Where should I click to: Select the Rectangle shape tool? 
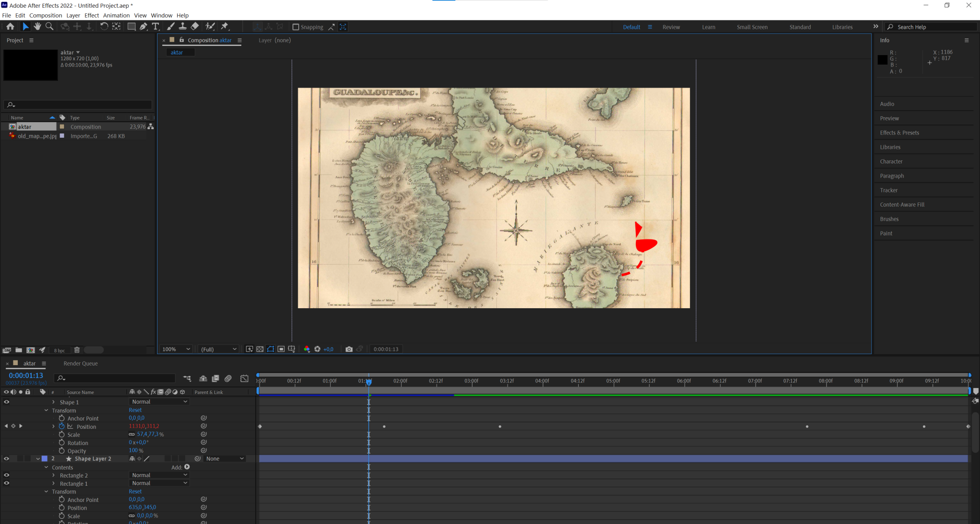131,27
